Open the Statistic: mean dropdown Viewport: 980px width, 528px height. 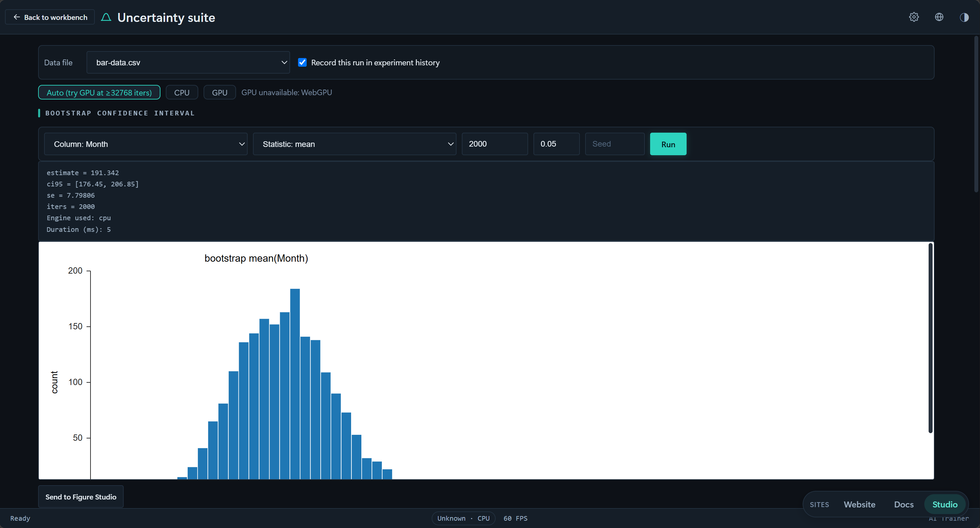354,144
